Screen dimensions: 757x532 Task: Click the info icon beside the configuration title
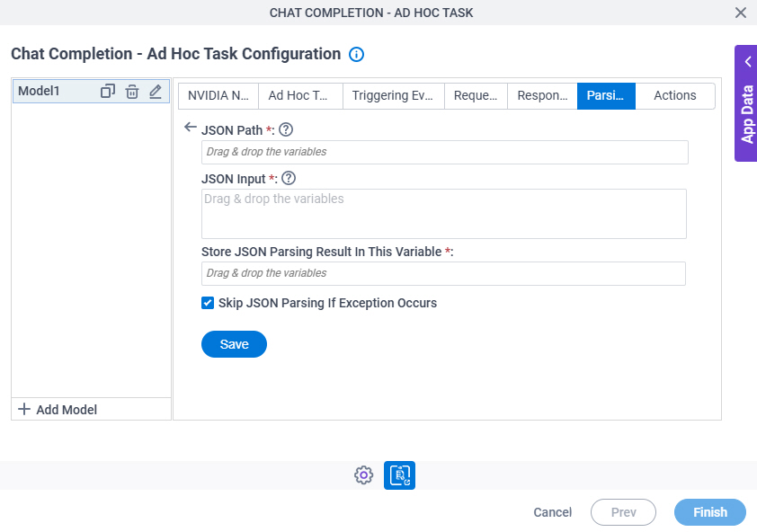click(356, 54)
